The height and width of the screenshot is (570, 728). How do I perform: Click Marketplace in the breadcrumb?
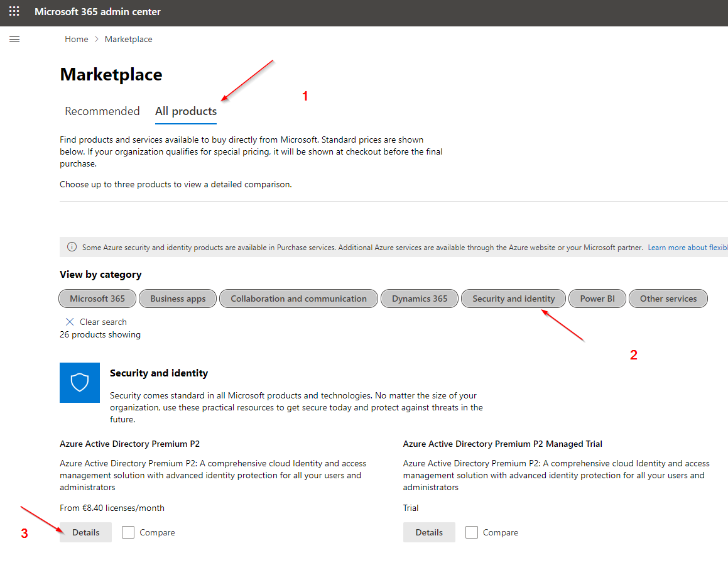point(129,40)
